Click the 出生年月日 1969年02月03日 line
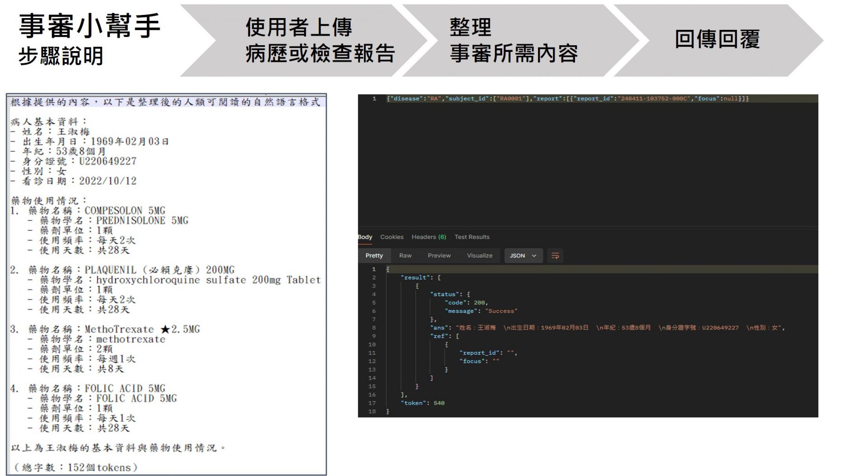The image size is (868, 476). pyautogui.click(x=90, y=141)
